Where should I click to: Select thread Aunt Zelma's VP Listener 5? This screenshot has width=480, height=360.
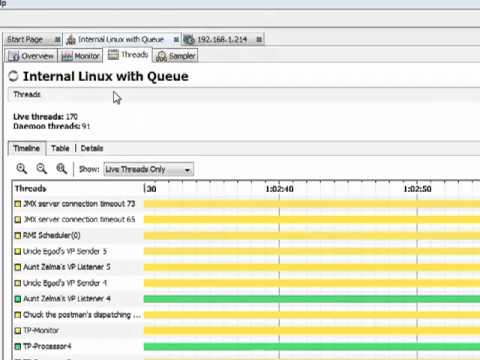coord(67,267)
